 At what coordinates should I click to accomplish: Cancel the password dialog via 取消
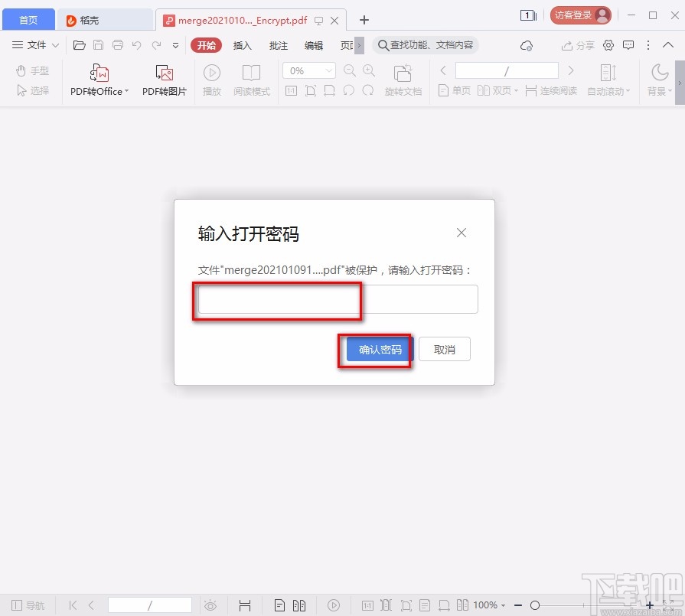[445, 349]
